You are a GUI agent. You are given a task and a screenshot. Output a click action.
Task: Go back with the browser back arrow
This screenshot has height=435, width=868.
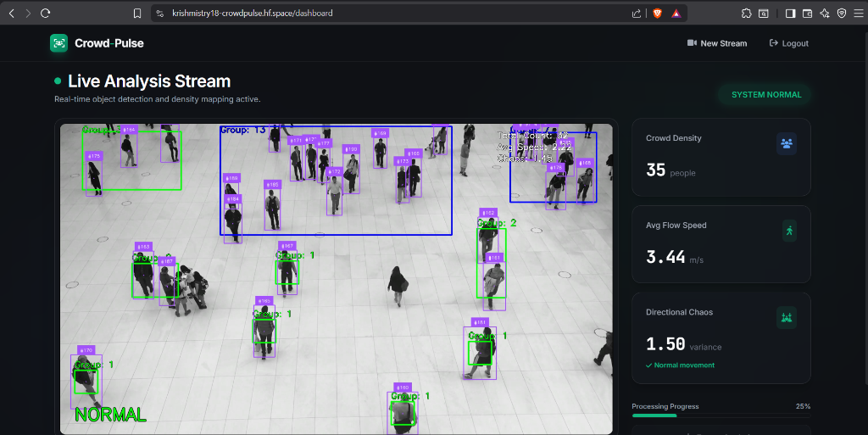pyautogui.click(x=12, y=14)
